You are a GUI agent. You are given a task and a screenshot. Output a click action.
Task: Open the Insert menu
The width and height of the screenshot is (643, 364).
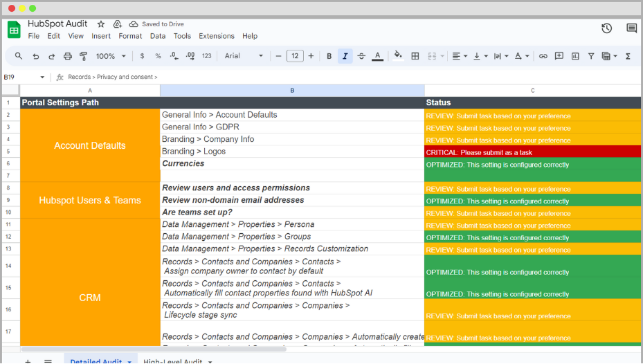click(101, 36)
